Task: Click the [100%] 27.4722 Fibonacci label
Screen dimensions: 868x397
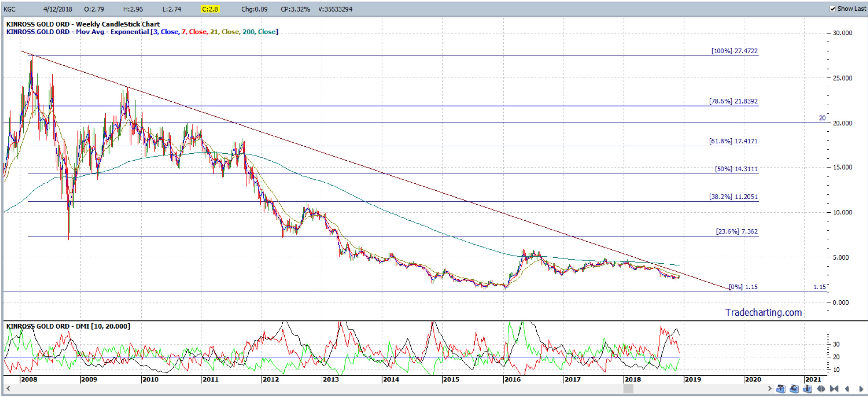Action: (734, 51)
